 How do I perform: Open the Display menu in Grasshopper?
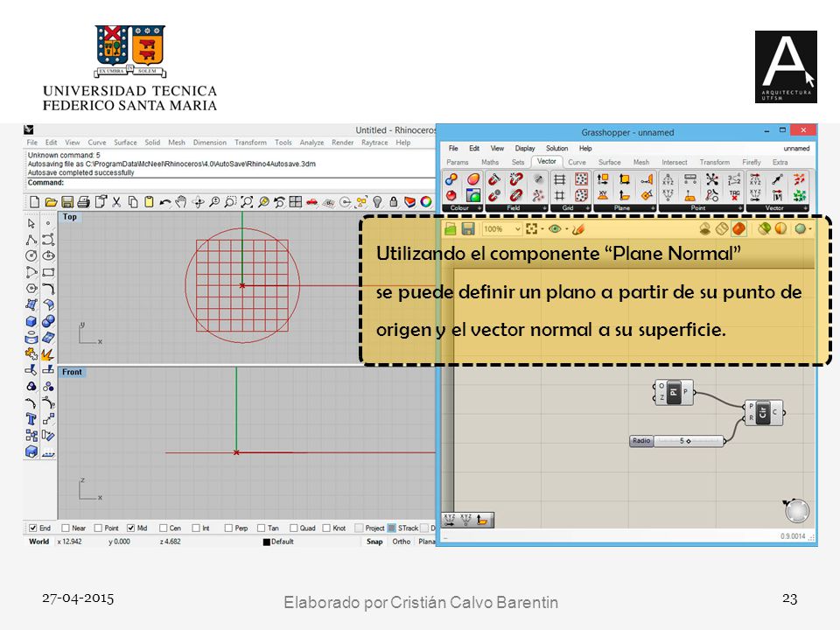pos(525,149)
